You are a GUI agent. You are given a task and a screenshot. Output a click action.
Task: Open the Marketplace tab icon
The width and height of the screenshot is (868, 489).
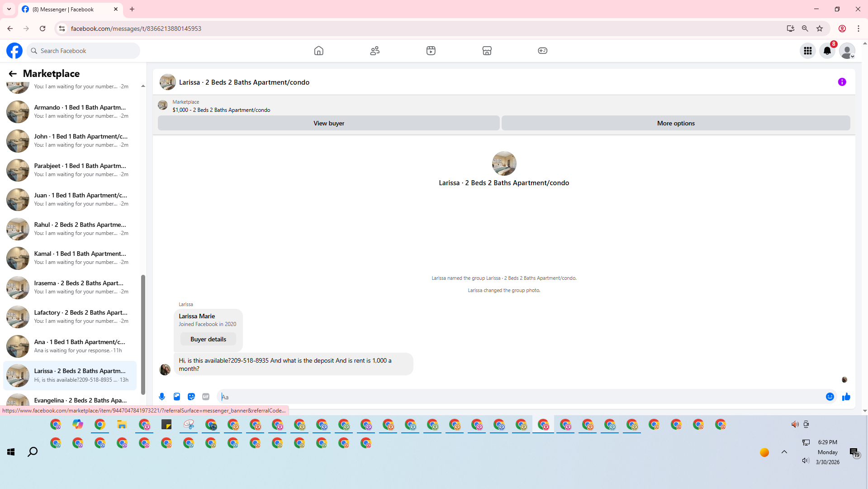[x=487, y=51]
